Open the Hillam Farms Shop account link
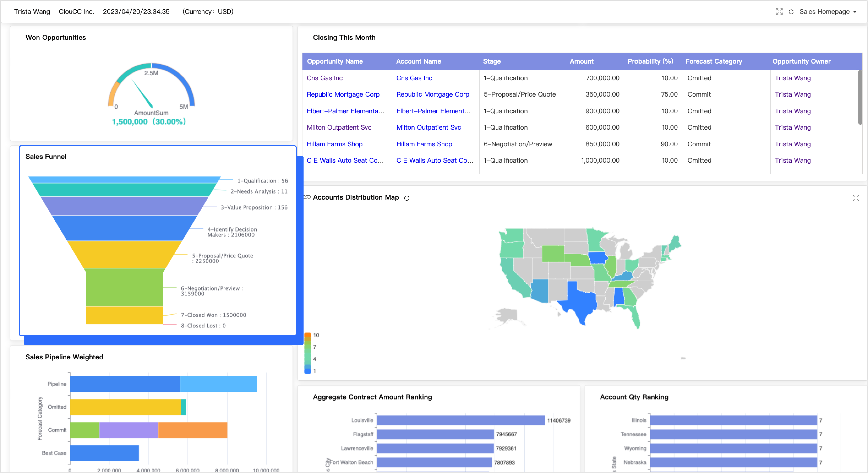The image size is (868, 473). pyautogui.click(x=424, y=144)
